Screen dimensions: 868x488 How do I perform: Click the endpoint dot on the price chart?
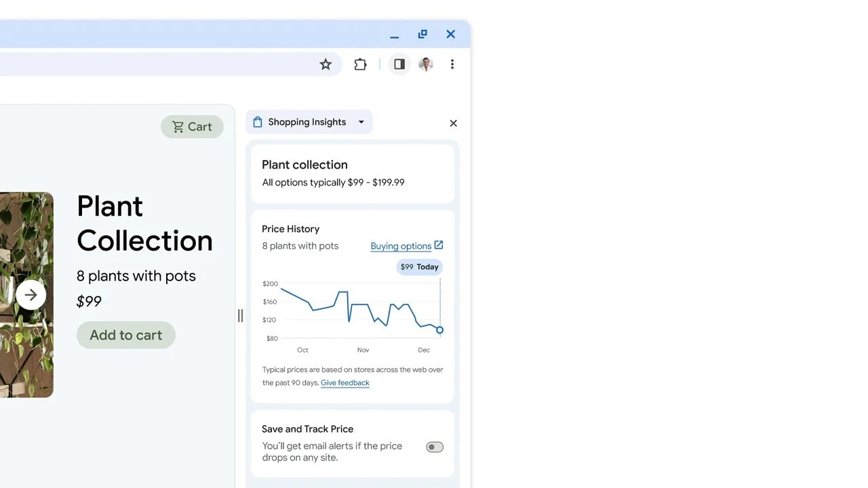(439, 330)
